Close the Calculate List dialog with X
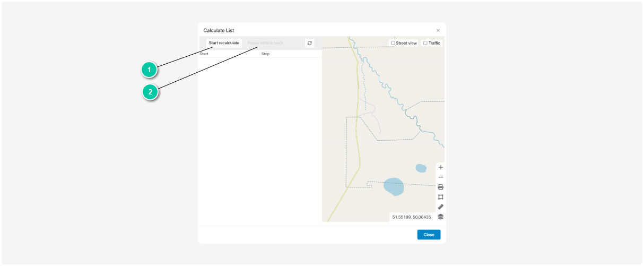 pos(438,31)
